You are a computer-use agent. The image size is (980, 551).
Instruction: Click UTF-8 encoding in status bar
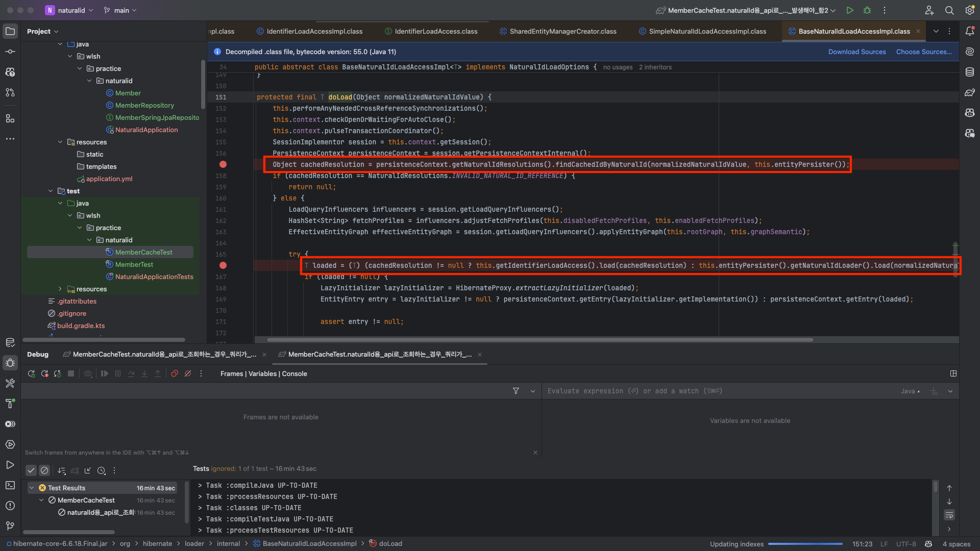pos(906,544)
